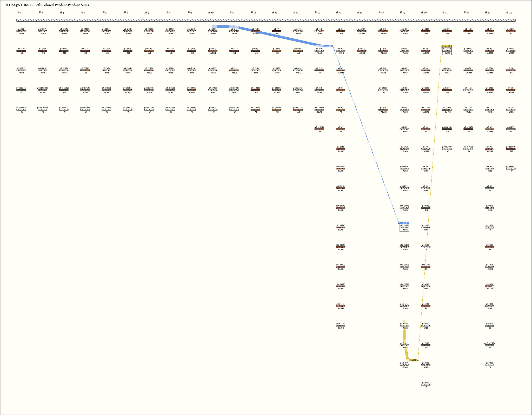This screenshot has width=532, height=415.
Task: Click the blue connector dot beside →p110
Action: tap(333, 46)
